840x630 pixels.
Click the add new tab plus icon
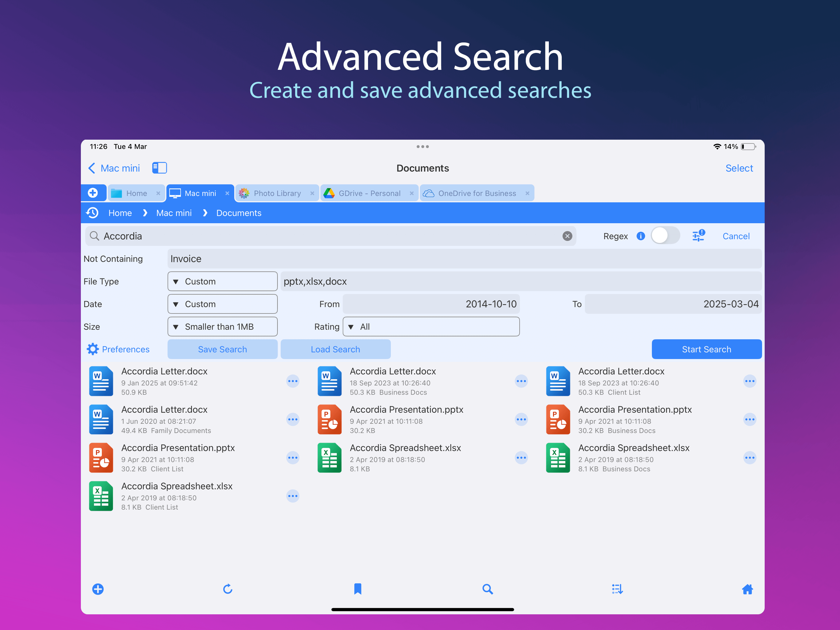point(93,193)
